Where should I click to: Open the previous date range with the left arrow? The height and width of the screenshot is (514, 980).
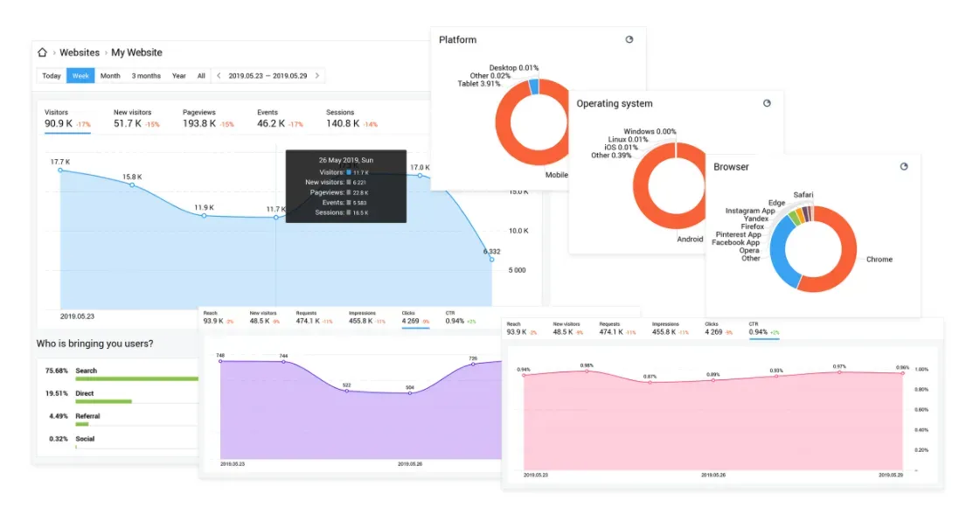tap(218, 75)
